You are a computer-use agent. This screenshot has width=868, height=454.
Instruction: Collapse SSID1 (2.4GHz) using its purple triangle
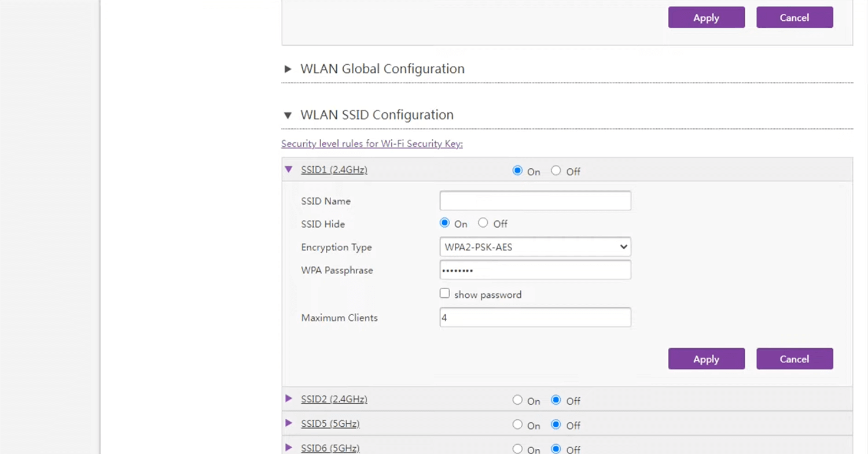coord(289,169)
